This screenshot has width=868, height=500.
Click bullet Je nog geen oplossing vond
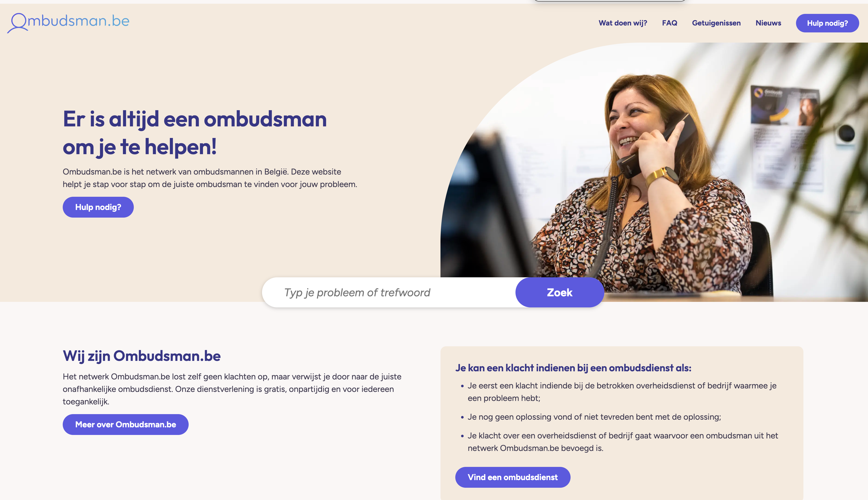click(594, 417)
